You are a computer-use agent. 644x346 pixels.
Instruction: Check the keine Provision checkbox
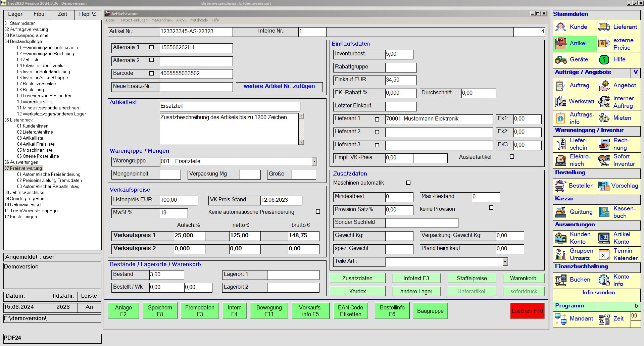click(491, 208)
